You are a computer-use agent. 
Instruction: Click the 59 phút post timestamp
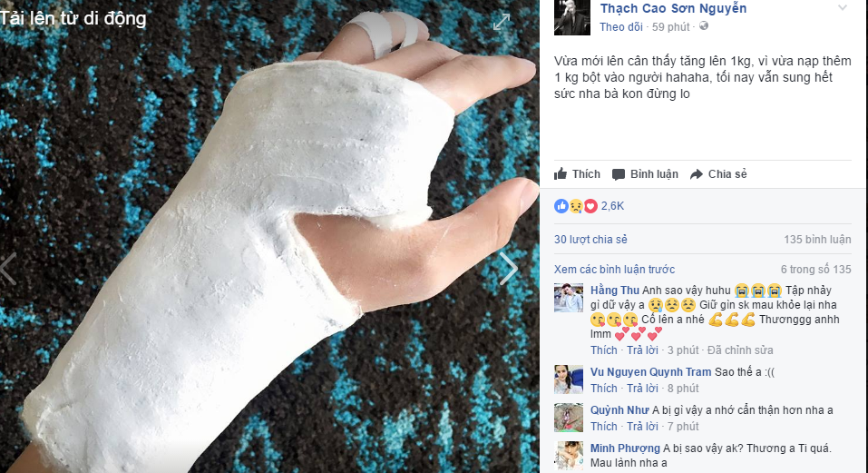tap(670, 26)
